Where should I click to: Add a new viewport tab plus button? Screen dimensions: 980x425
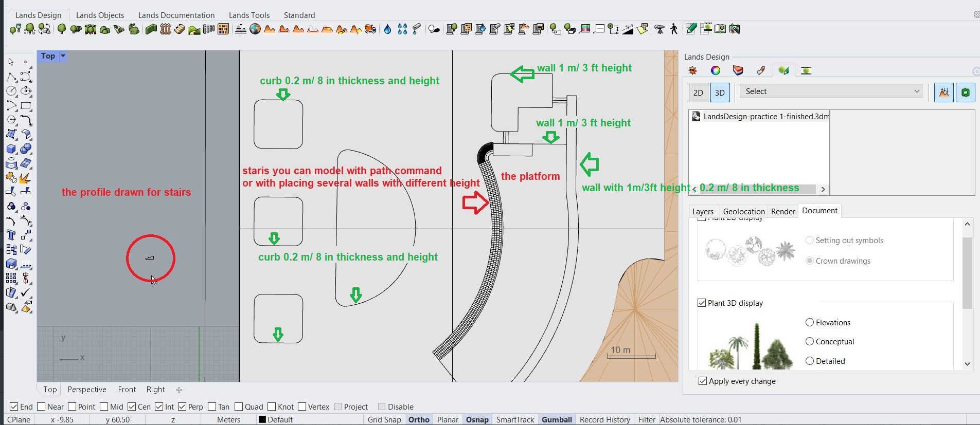[x=179, y=390]
